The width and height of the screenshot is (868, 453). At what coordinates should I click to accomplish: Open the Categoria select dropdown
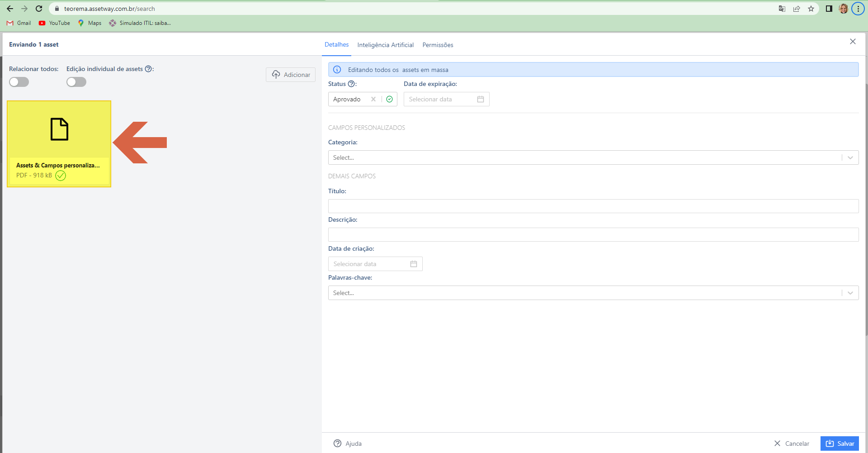coord(593,157)
